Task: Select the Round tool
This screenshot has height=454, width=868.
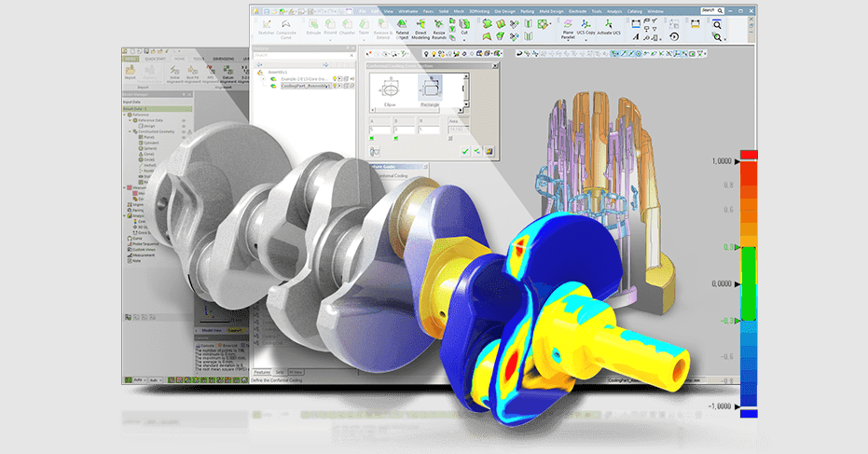Action: [x=330, y=27]
